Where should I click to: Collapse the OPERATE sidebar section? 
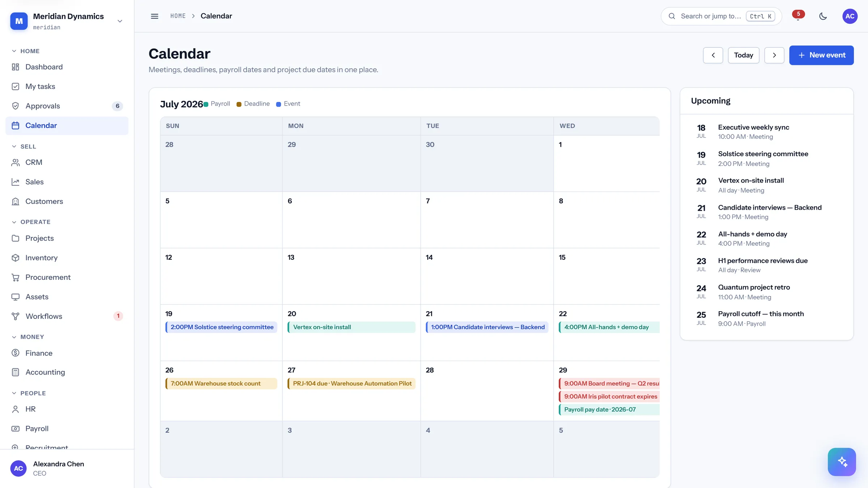31,222
